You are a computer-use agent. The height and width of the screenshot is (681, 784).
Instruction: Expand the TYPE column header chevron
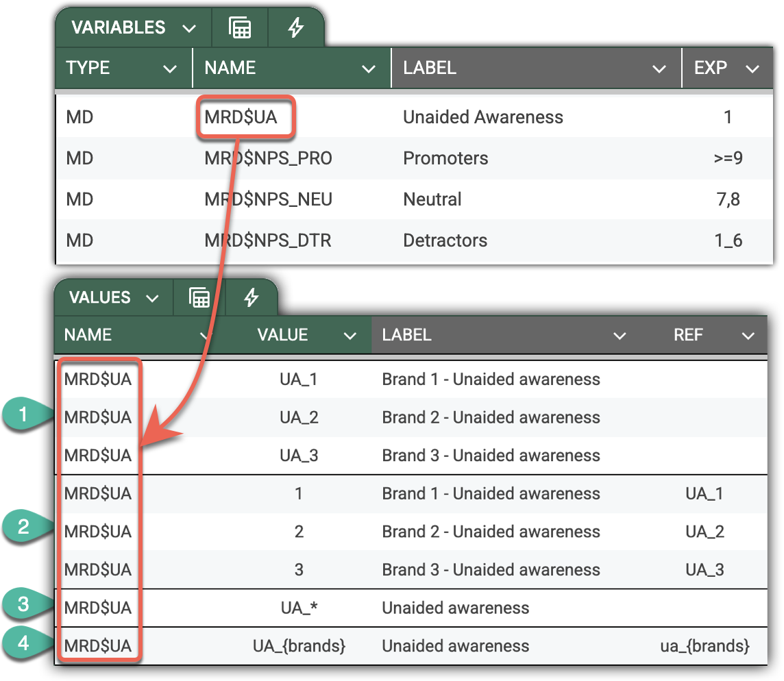[169, 69]
